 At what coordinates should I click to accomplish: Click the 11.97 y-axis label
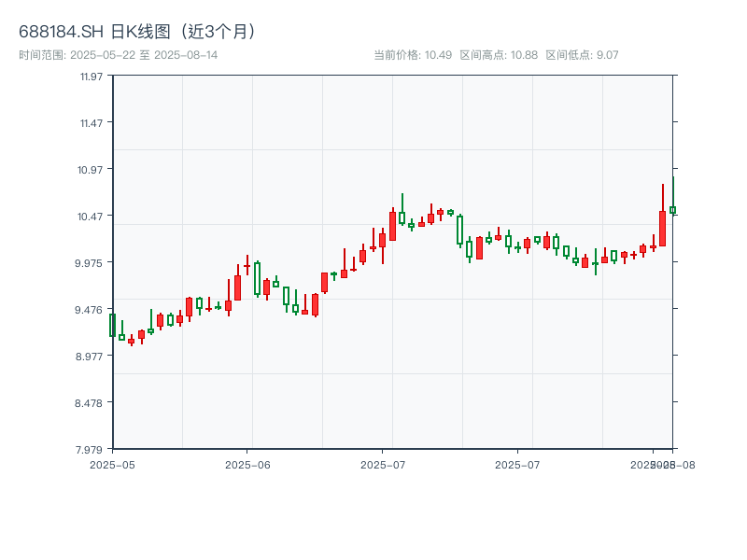(x=92, y=77)
